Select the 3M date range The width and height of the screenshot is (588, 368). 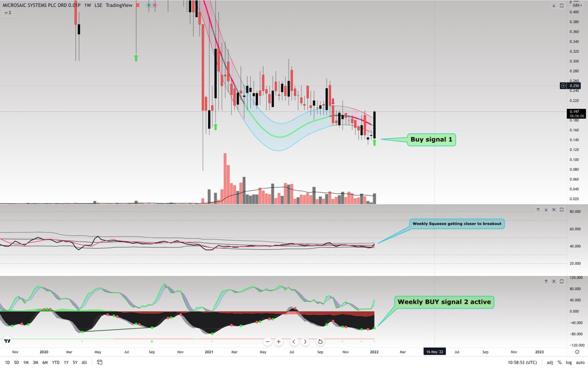point(36,363)
